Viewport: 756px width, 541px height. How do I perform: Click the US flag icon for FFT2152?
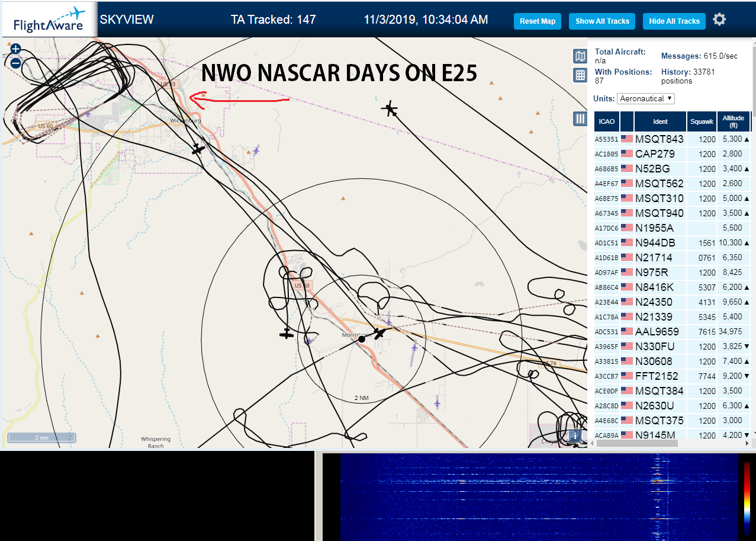point(626,376)
